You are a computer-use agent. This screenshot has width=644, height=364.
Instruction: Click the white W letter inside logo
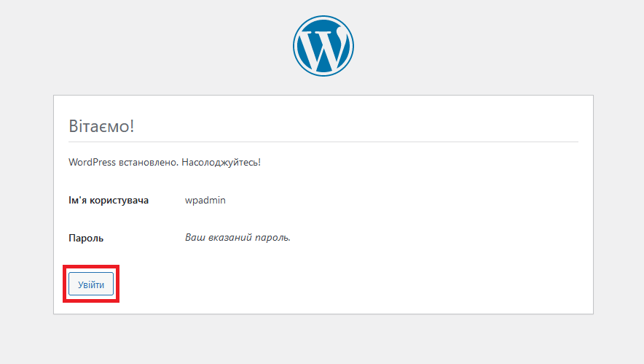click(x=323, y=45)
